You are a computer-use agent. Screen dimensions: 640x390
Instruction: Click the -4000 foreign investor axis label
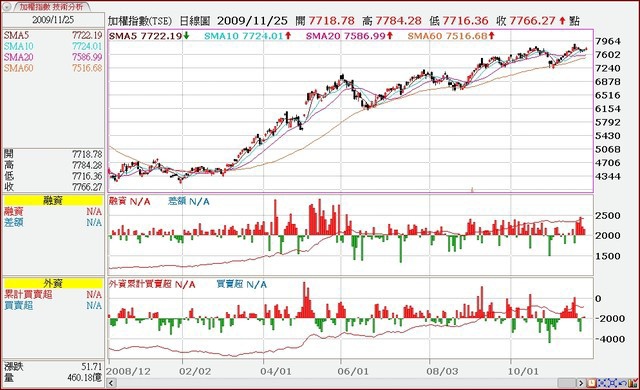click(610, 339)
